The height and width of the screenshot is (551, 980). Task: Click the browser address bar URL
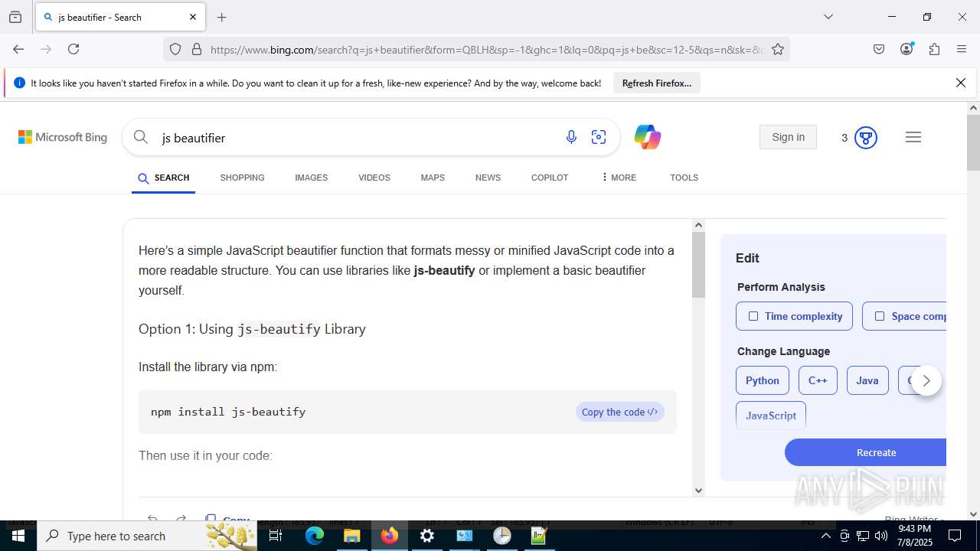pyautogui.click(x=487, y=49)
